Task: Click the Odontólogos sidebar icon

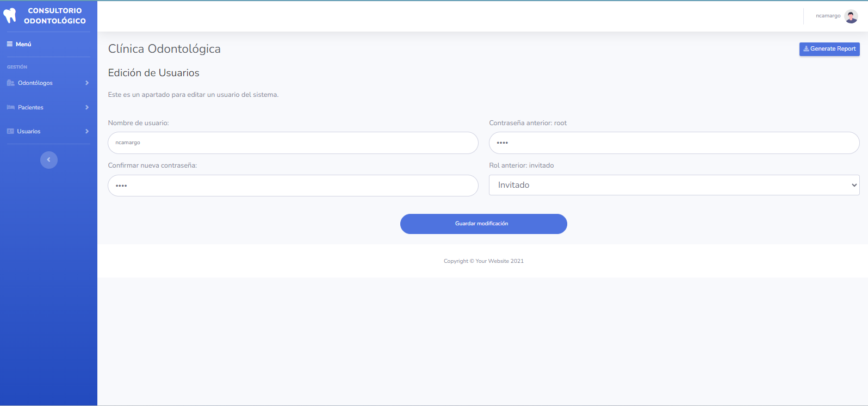Action: 11,83
